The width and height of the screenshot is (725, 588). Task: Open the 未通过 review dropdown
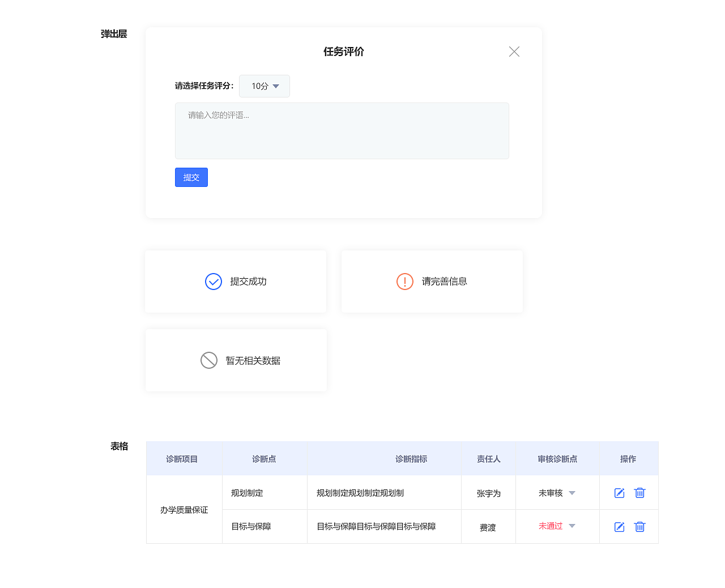pos(572,526)
